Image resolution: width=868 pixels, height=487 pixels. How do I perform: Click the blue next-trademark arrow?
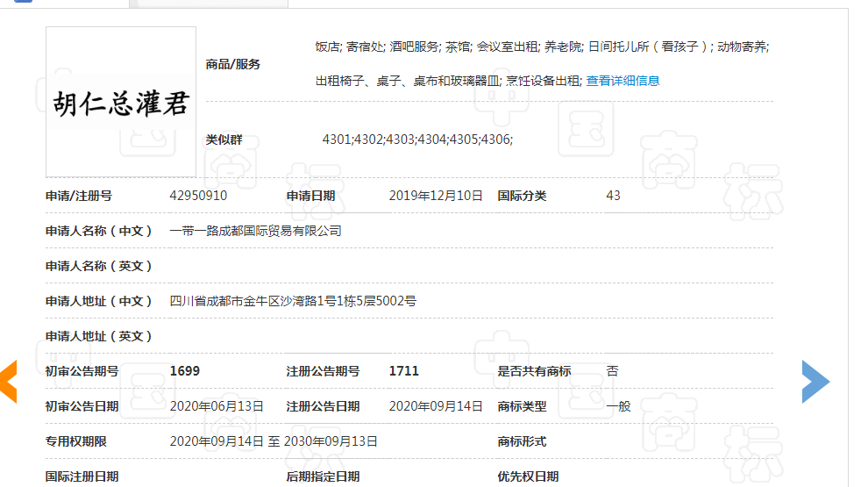point(815,381)
